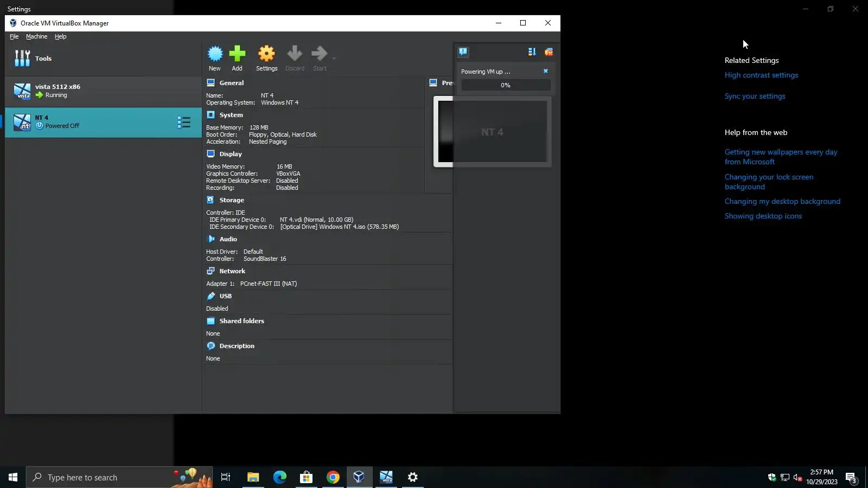Open the Settings gear taskbar icon

(x=412, y=477)
